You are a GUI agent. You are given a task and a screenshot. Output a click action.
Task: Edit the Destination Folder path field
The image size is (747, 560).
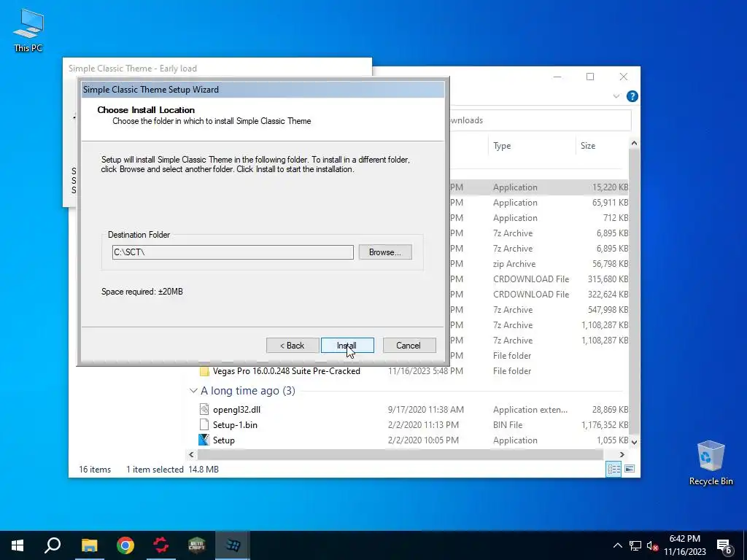233,252
